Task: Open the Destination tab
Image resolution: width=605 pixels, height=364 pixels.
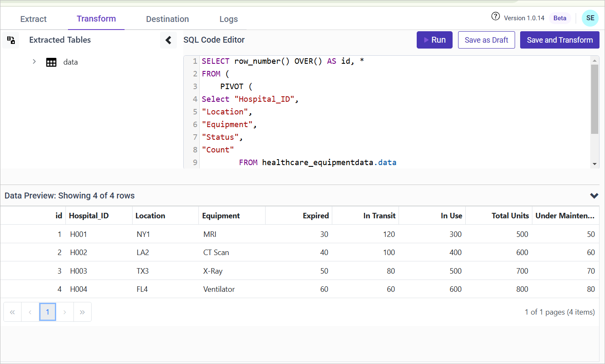Action: (167, 19)
